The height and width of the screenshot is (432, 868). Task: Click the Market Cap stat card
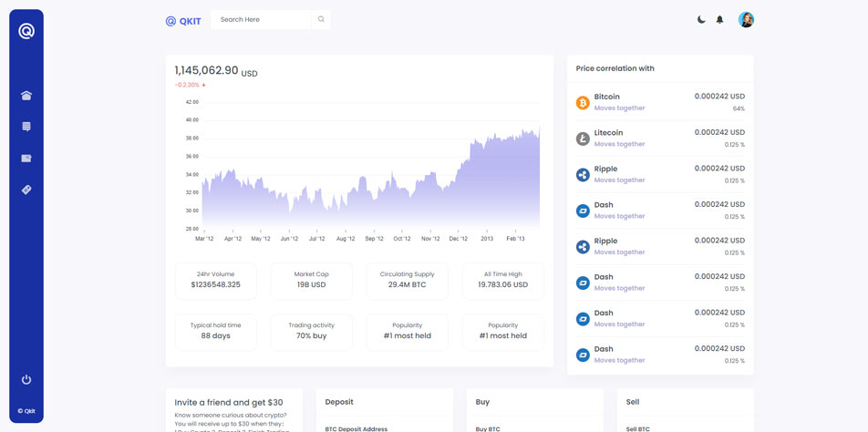(311, 281)
